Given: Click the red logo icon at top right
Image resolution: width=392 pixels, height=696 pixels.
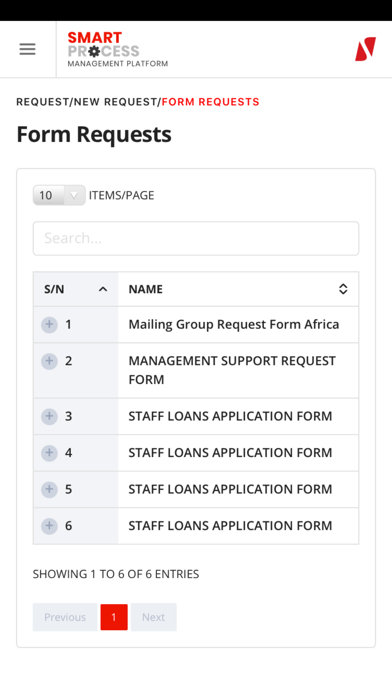Looking at the screenshot, I should click(365, 49).
